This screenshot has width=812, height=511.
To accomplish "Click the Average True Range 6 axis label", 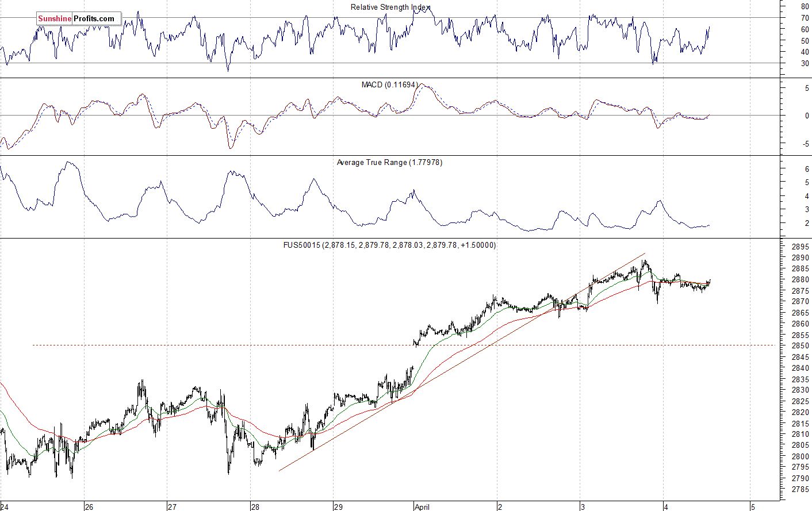I will [807, 170].
